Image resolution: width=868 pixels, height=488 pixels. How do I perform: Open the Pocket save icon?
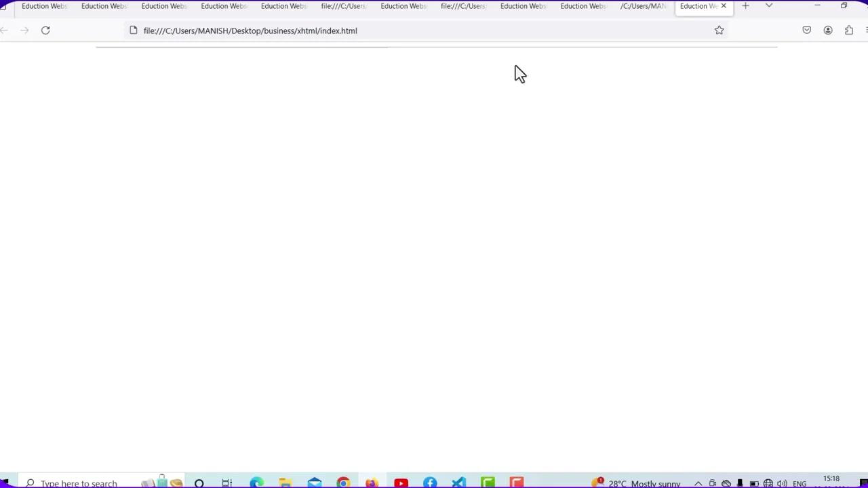[806, 30]
